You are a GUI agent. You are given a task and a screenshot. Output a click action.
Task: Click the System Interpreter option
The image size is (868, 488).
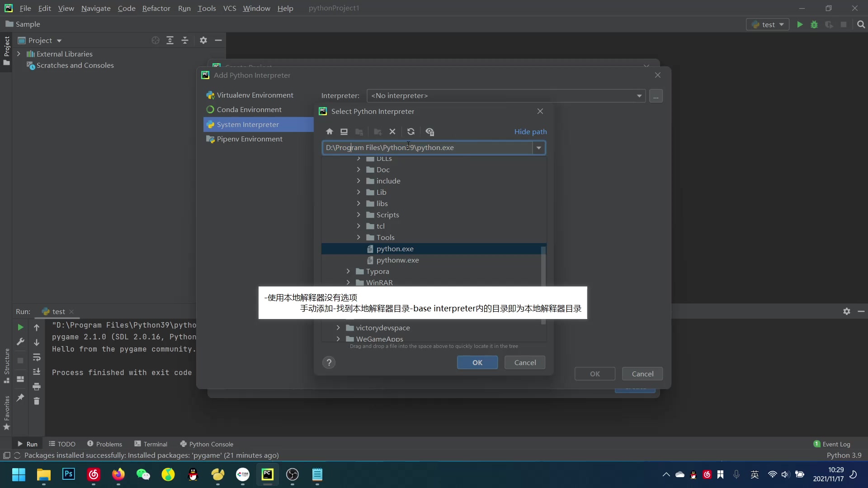point(248,124)
